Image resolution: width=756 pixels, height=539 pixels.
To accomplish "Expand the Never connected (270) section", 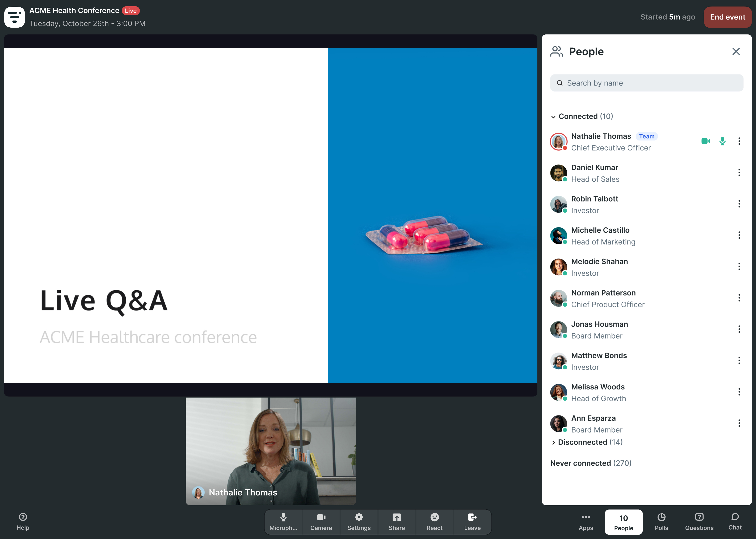I will (591, 463).
